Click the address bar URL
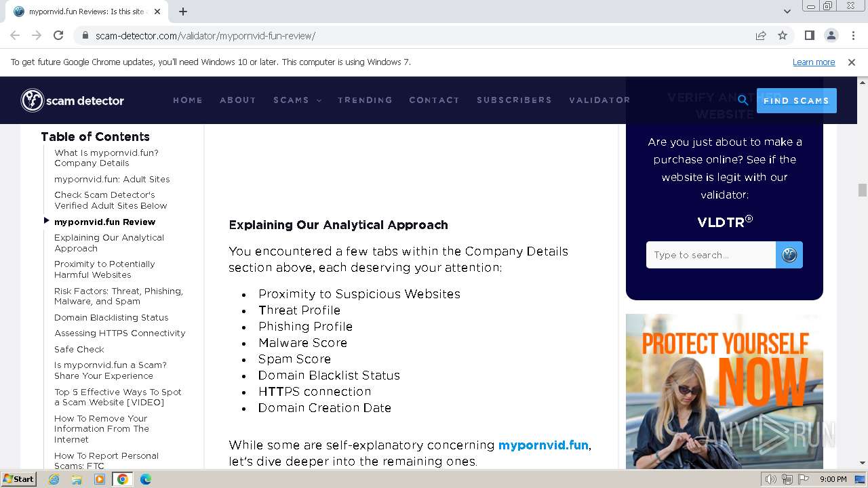 coord(205,35)
